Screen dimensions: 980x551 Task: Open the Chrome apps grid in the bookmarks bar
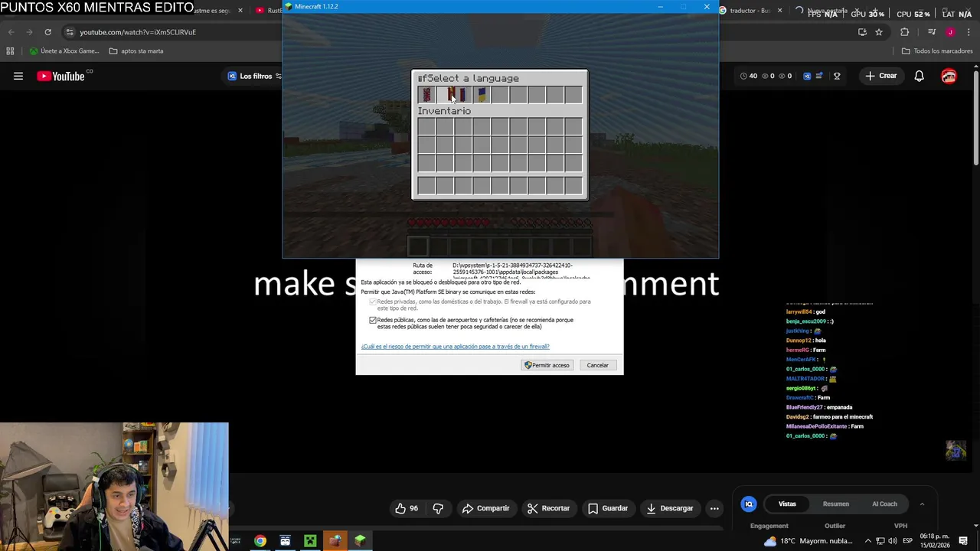(x=10, y=51)
